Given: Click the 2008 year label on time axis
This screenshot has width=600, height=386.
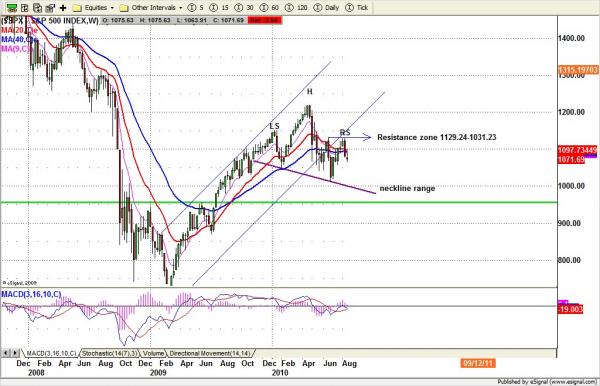Looking at the screenshot, I should coord(36,373).
